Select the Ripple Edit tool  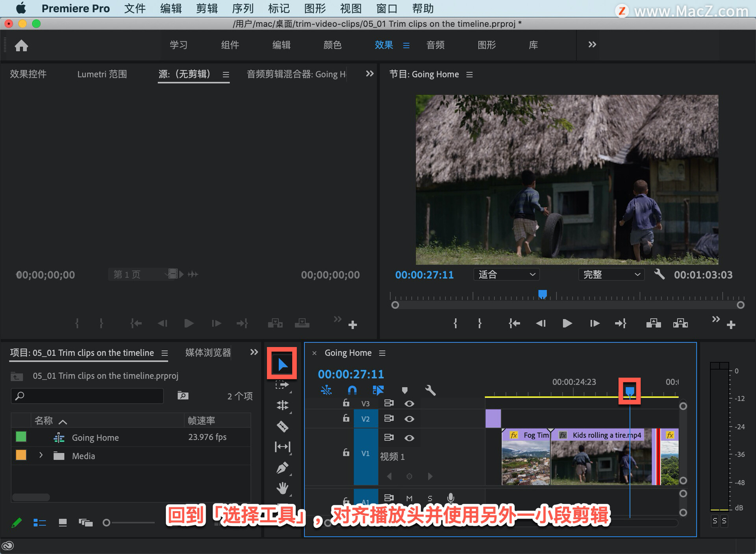click(x=282, y=405)
